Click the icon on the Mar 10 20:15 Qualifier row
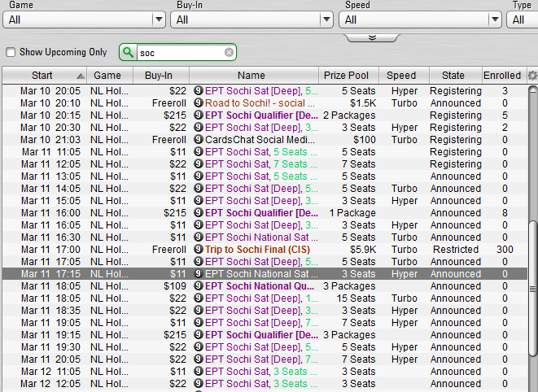Image resolution: width=538 pixels, height=392 pixels. point(199,115)
